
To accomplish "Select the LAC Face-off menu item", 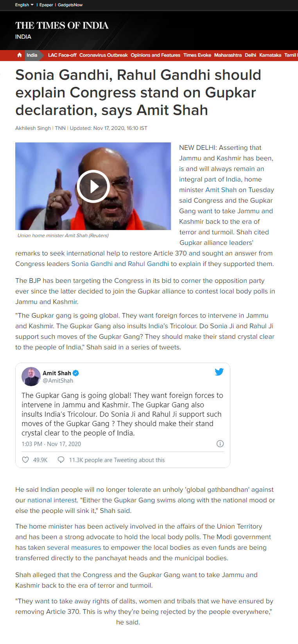I will 62,55.
